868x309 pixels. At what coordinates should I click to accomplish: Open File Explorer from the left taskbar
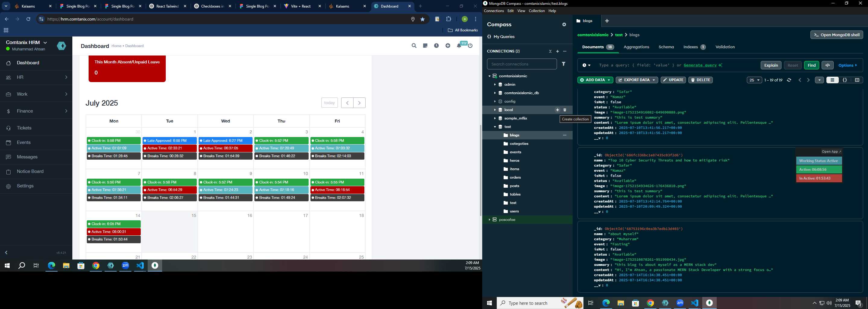point(66,266)
